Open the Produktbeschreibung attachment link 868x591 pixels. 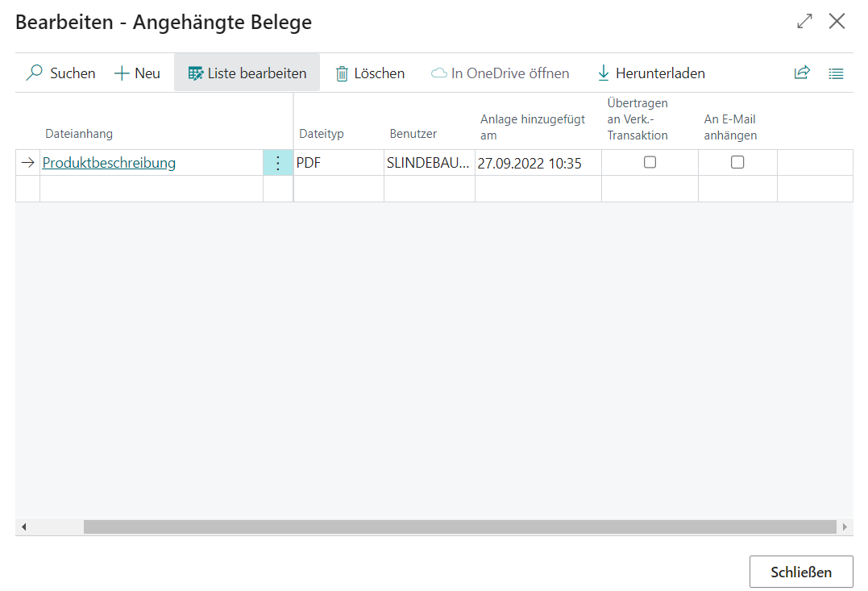click(109, 163)
